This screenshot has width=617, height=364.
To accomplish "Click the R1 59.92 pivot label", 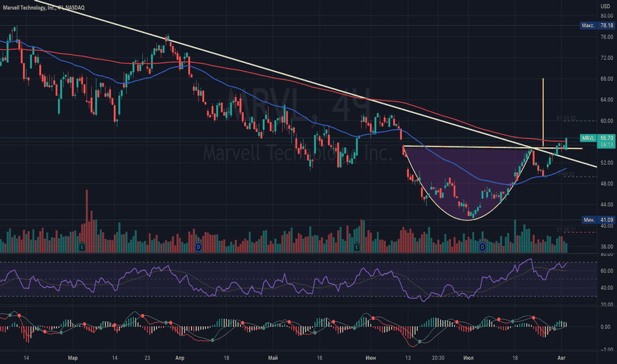I will pyautogui.click(x=566, y=118).
